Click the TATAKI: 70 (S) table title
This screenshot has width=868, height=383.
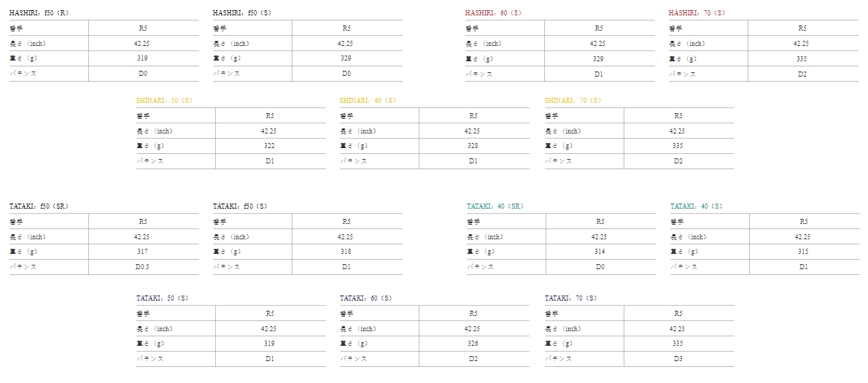571,298
